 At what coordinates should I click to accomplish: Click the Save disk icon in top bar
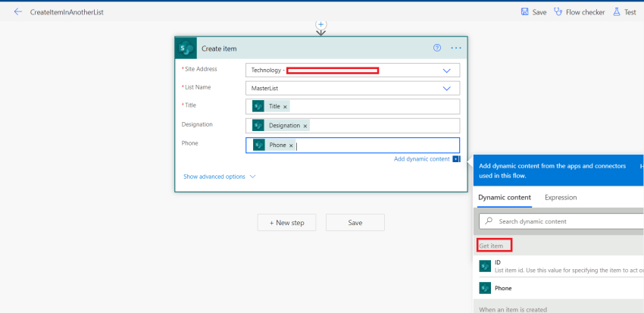point(524,11)
